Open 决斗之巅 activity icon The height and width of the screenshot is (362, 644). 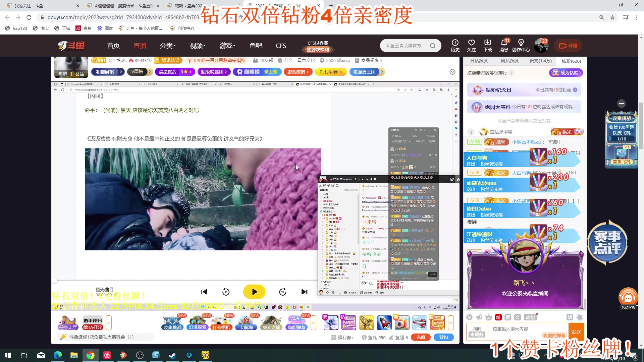pos(271,323)
